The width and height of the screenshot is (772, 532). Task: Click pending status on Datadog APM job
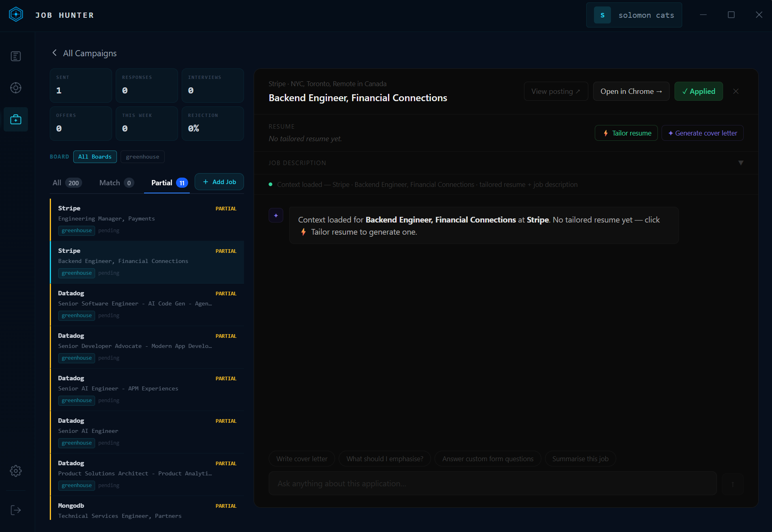pos(109,401)
